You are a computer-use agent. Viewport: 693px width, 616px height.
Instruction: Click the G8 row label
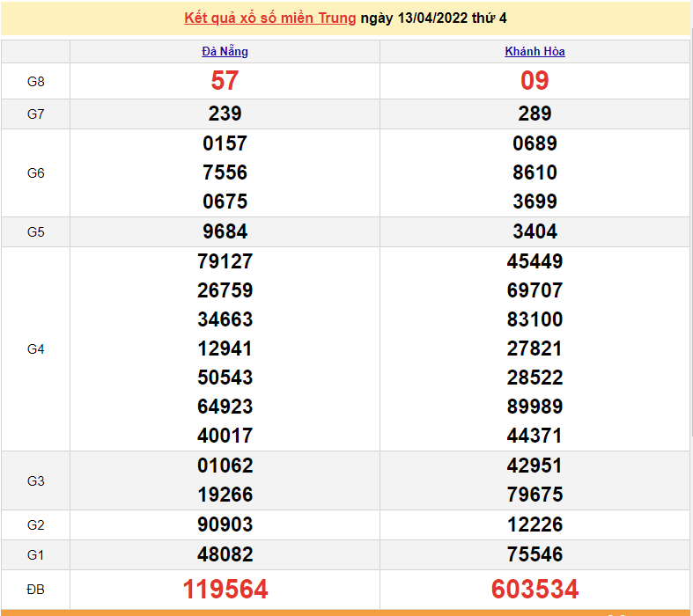tap(35, 81)
